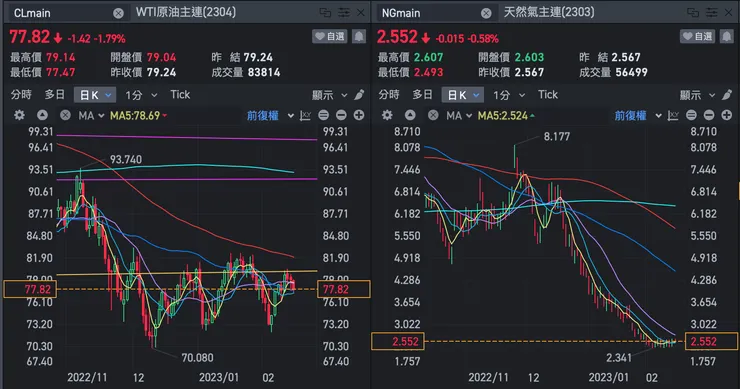This screenshot has width=740, height=389.
Task: Open link-window icon in natural gas panel header
Action: tap(693, 13)
